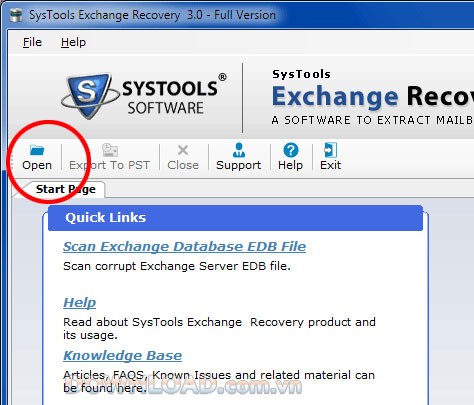The image size is (474, 405).
Task: Open the Knowledge Base link
Action: click(122, 356)
